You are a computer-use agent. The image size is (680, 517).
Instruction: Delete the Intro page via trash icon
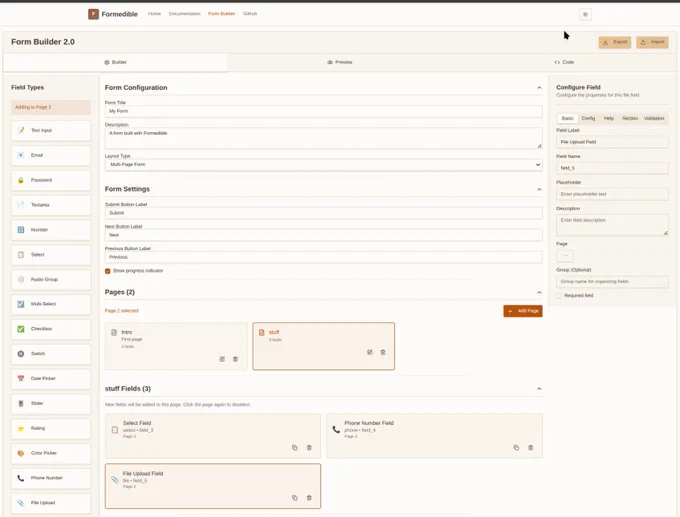235,359
